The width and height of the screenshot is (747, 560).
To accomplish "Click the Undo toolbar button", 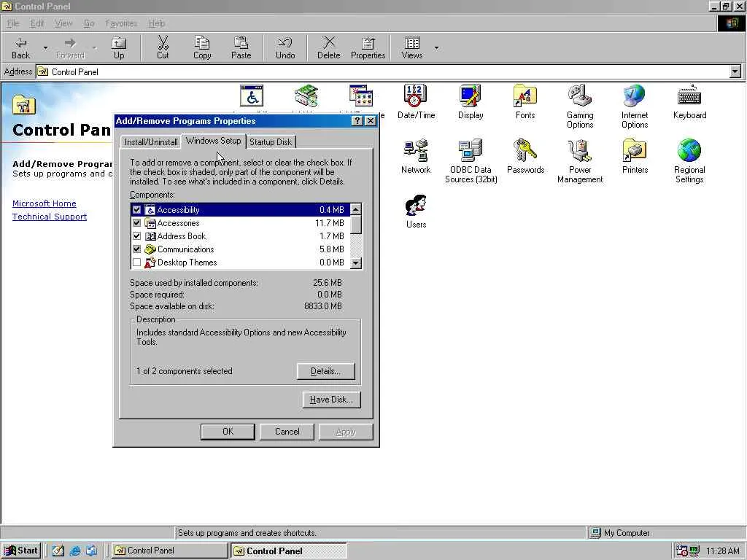I will point(285,48).
